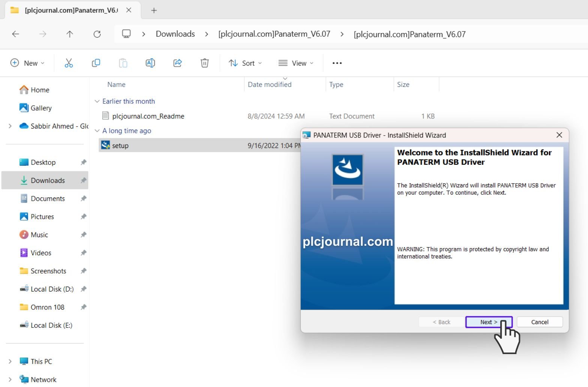Click the pin icon beside Documents
588x387 pixels.
tap(83, 198)
